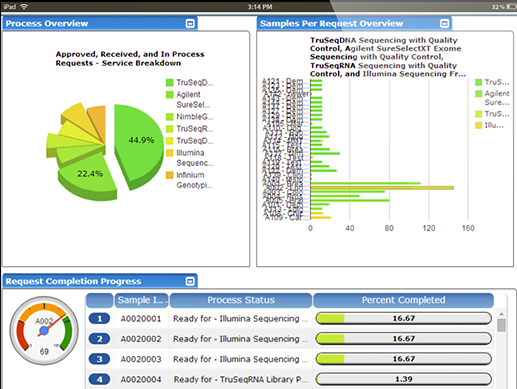The height and width of the screenshot is (389, 517).
Task: Click the NimbleG... legend swatch
Action: [x=170, y=117]
